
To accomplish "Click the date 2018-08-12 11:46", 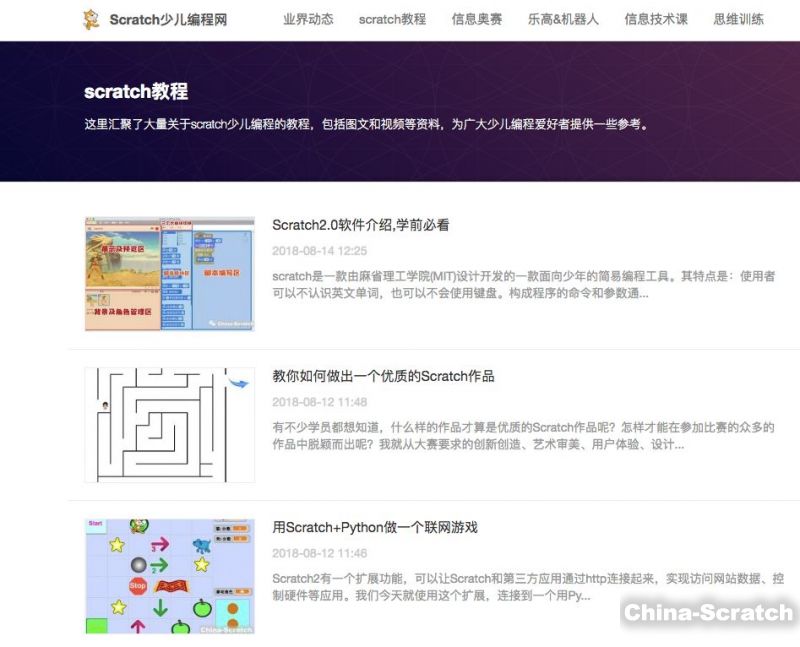I will pos(319,553).
